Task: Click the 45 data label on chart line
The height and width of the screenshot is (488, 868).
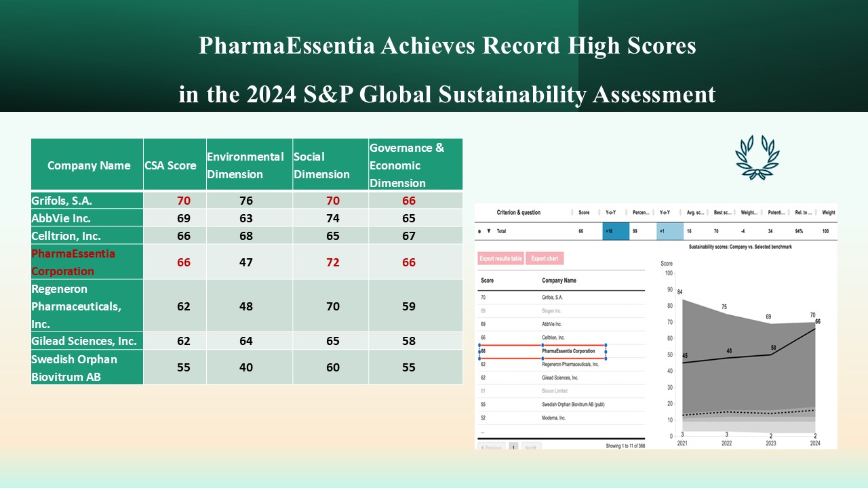Action: 685,357
